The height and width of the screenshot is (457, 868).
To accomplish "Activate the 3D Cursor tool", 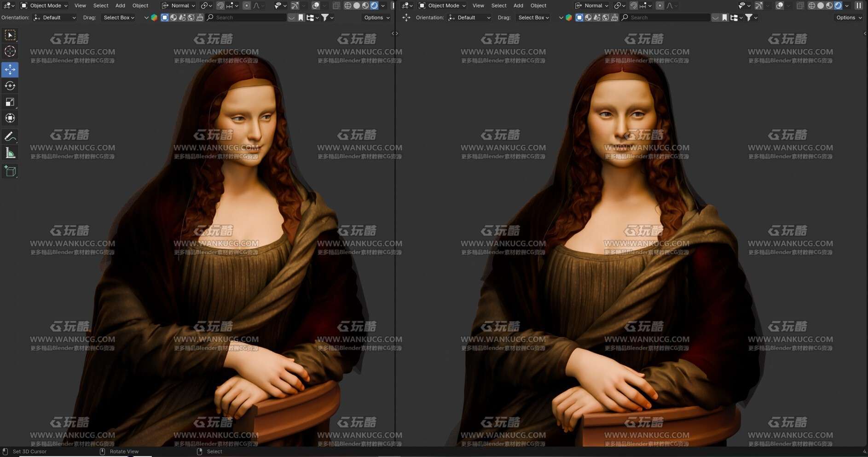I will point(10,51).
